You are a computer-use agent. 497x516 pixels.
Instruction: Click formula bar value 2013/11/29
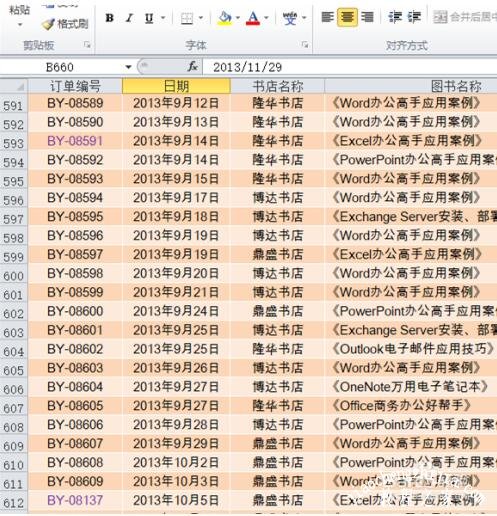tap(247, 68)
